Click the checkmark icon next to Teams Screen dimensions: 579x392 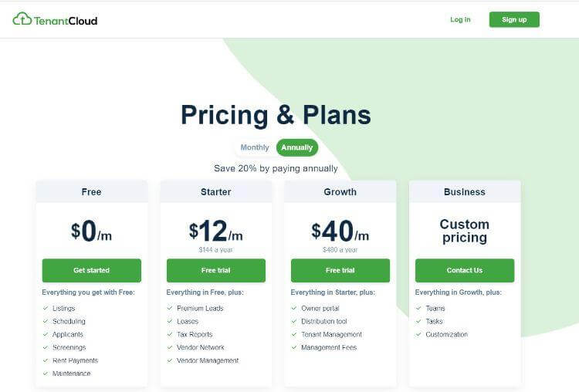418,309
